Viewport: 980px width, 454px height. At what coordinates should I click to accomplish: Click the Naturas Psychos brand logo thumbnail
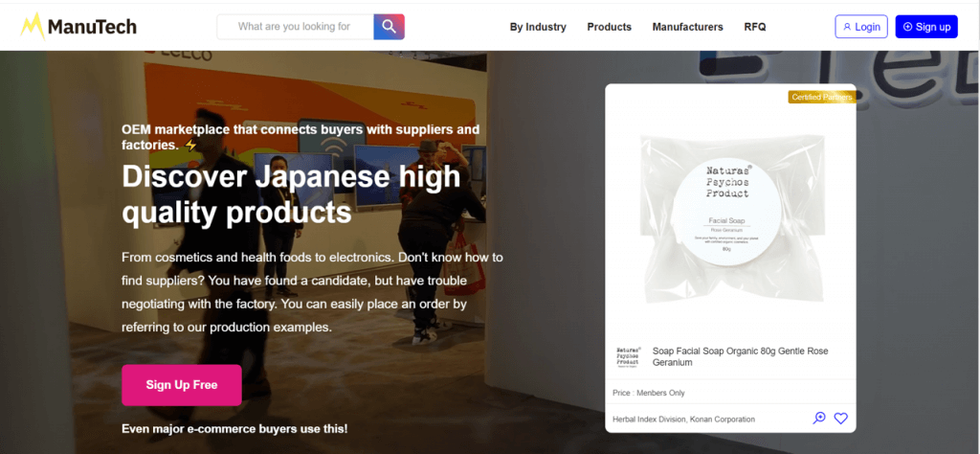tap(629, 356)
